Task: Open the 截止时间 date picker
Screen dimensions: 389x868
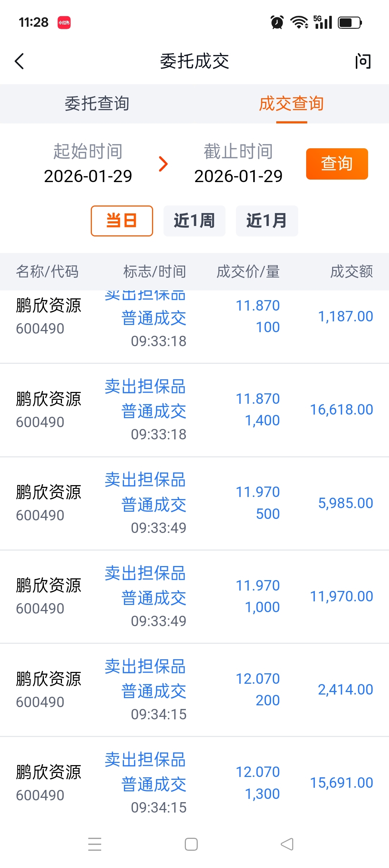Action: click(x=238, y=164)
